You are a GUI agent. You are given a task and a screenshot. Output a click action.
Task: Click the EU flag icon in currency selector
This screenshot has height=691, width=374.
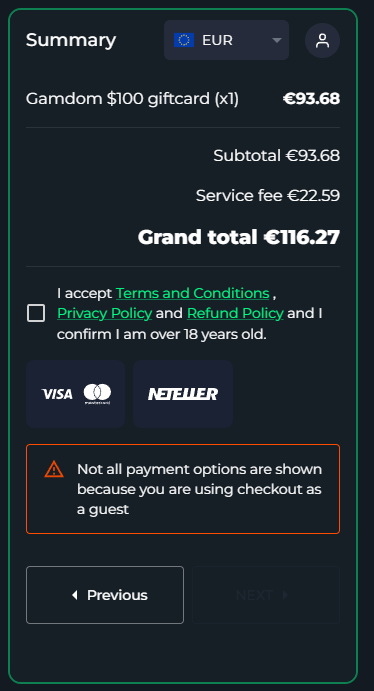point(184,40)
